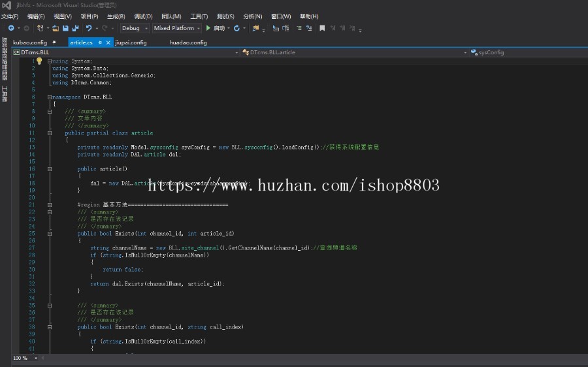Switch to the jiupai.config tab
588x367 pixels.
pyautogui.click(x=131, y=42)
